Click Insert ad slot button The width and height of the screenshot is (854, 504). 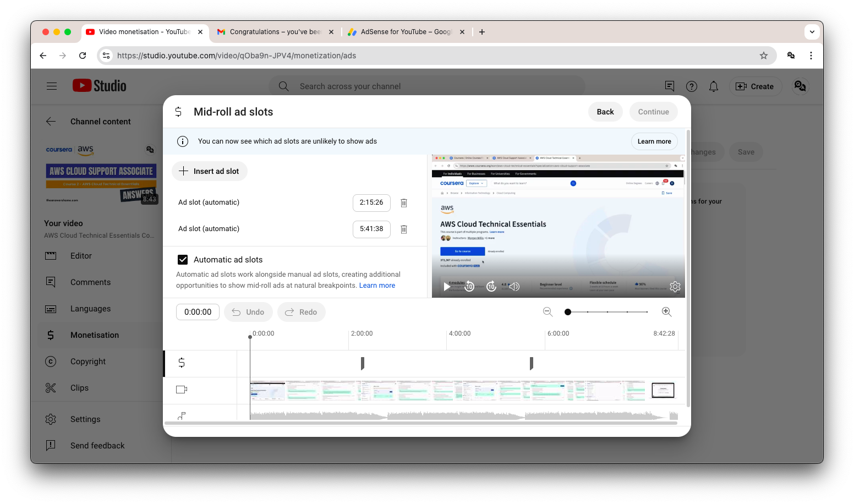tap(210, 171)
